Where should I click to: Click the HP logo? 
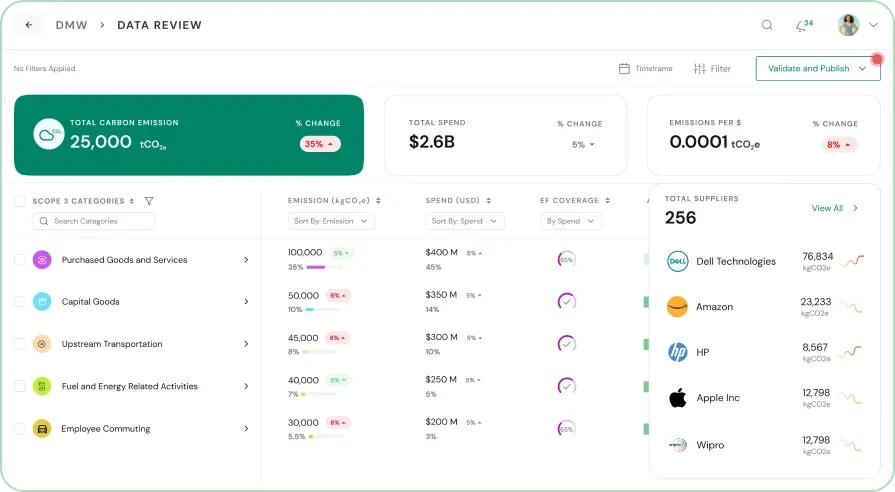[x=678, y=352]
